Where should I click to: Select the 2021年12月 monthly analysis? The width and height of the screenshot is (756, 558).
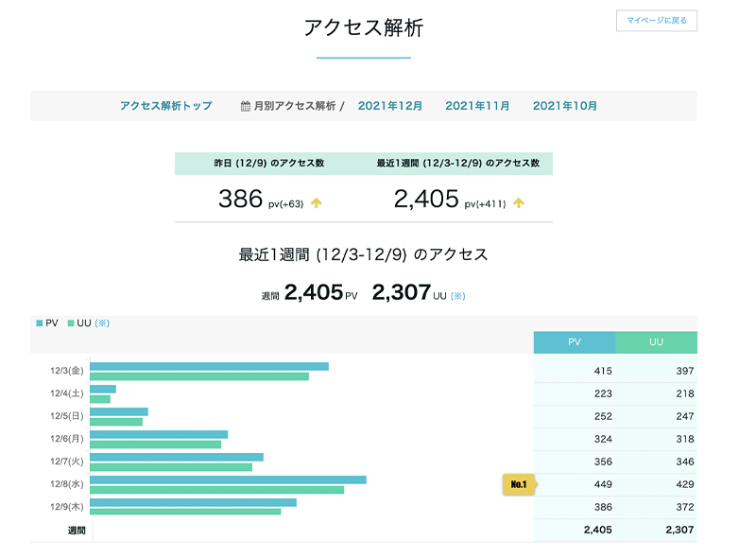389,106
